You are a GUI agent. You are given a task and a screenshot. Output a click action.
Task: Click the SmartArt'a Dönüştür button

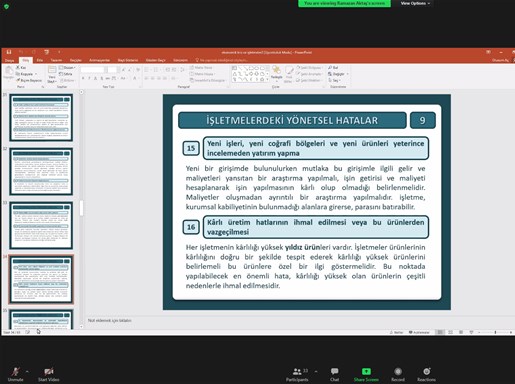pos(208,80)
